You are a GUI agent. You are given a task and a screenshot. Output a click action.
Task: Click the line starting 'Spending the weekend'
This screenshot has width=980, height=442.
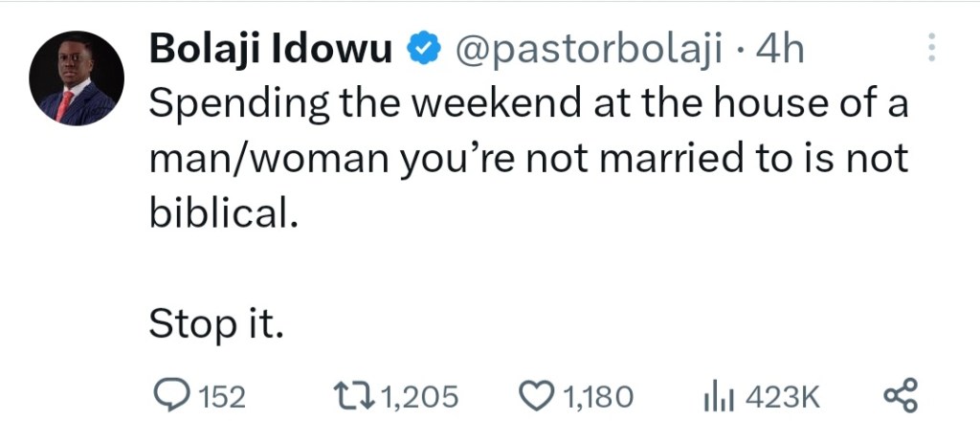point(527,104)
